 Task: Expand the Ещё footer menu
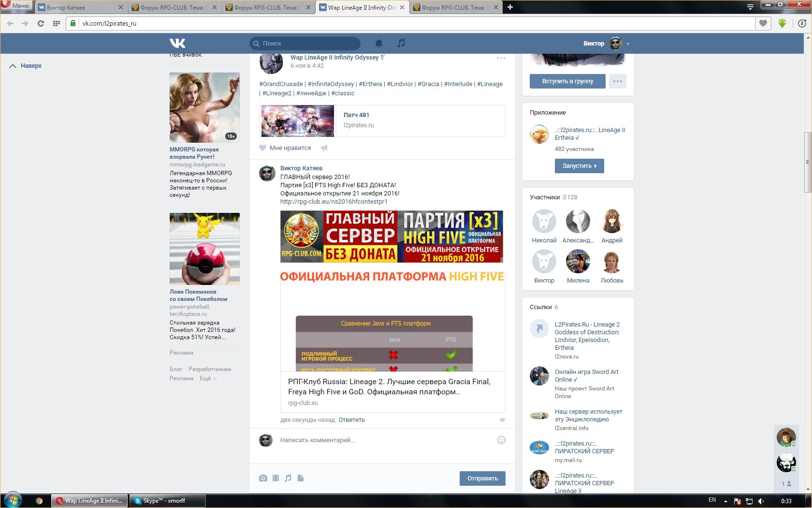(x=208, y=378)
